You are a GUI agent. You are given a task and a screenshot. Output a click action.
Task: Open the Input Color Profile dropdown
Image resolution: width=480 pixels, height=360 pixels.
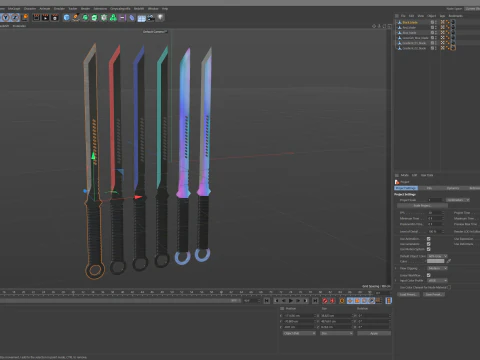click(437, 280)
